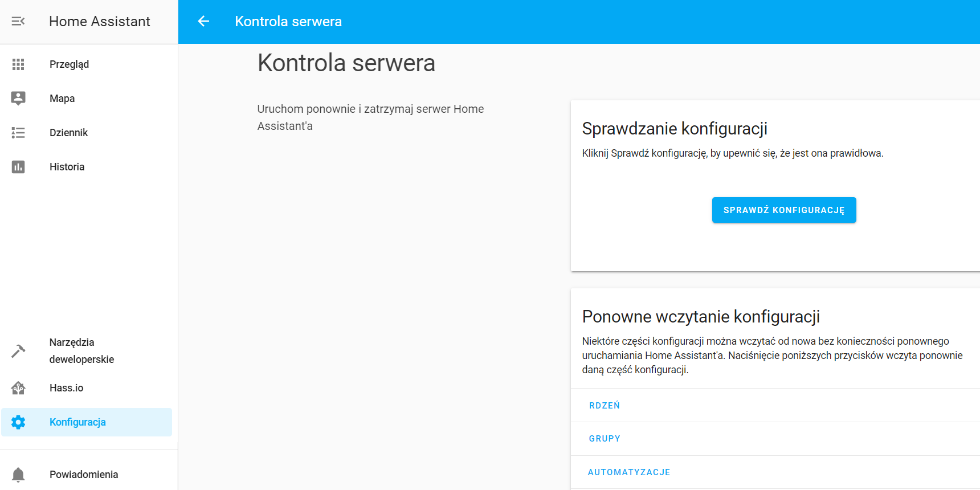Click the developer tools hammer icon
This screenshot has height=490, width=980.
point(18,351)
